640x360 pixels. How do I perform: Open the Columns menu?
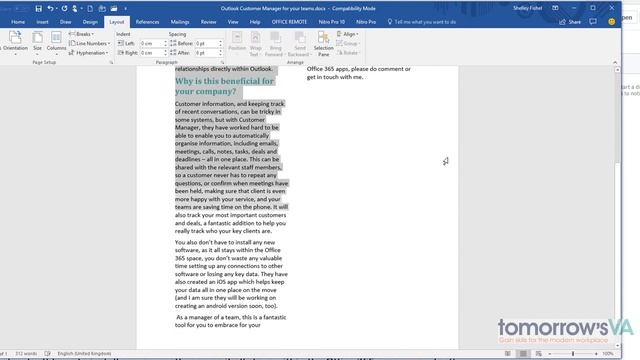click(x=56, y=43)
